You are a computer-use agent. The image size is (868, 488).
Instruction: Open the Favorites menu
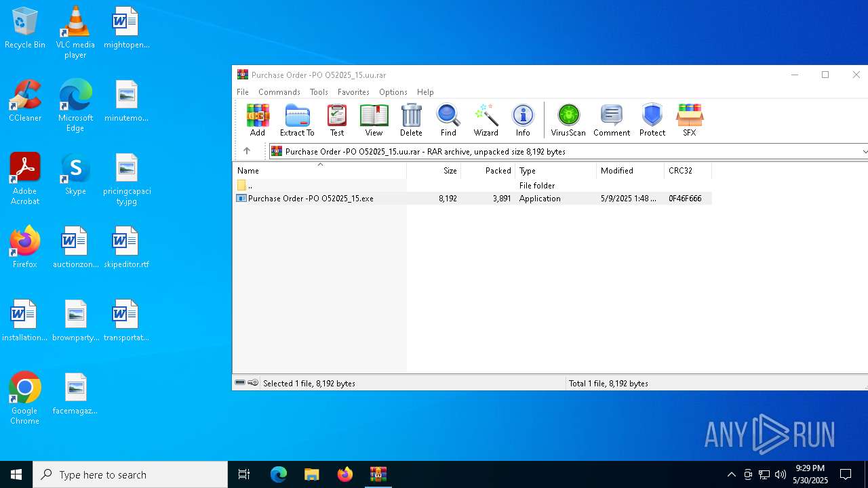tap(353, 92)
